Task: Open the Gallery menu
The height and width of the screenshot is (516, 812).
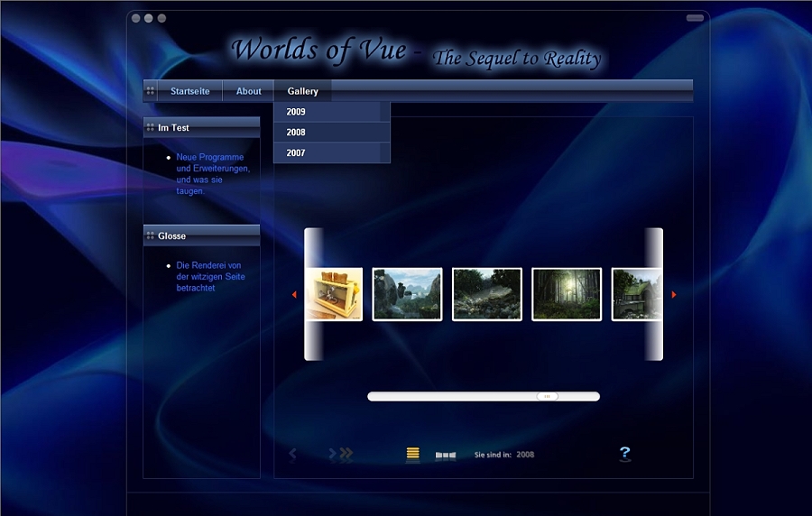Action: click(302, 91)
